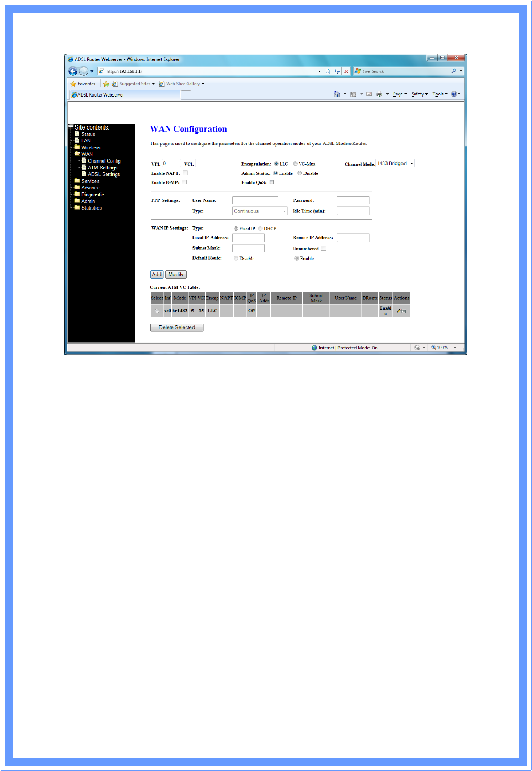Open the Home button dropdown arrow
The height and width of the screenshot is (771, 532).
(x=345, y=94)
